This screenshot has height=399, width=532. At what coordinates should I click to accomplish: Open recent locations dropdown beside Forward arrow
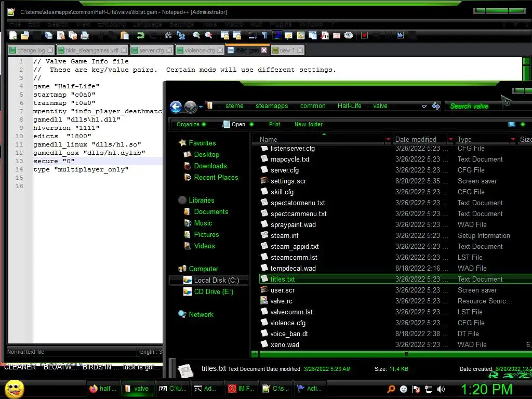click(x=201, y=107)
